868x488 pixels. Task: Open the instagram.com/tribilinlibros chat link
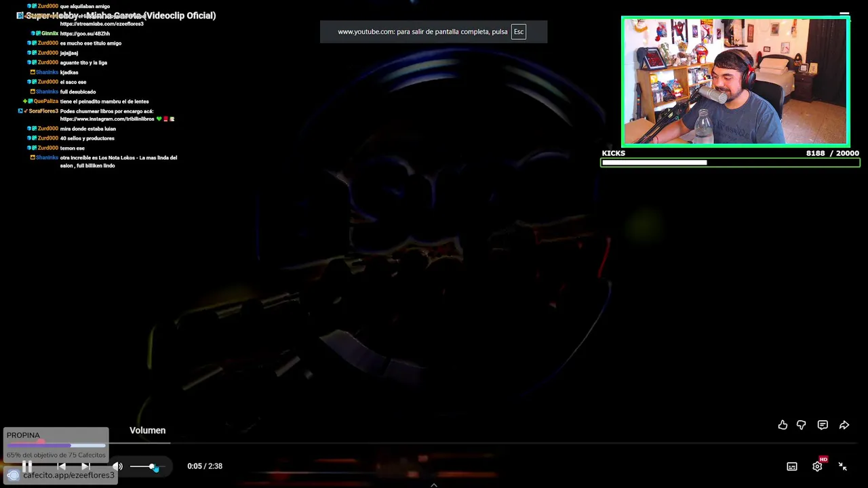(107, 119)
